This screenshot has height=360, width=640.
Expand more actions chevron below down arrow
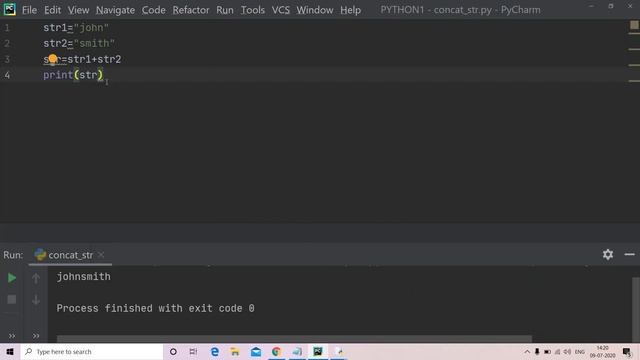36,336
